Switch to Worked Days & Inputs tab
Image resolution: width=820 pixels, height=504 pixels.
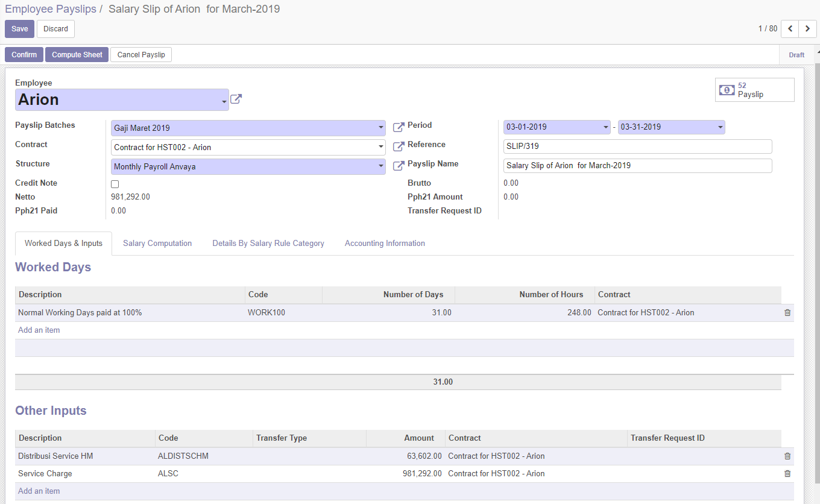coord(63,244)
